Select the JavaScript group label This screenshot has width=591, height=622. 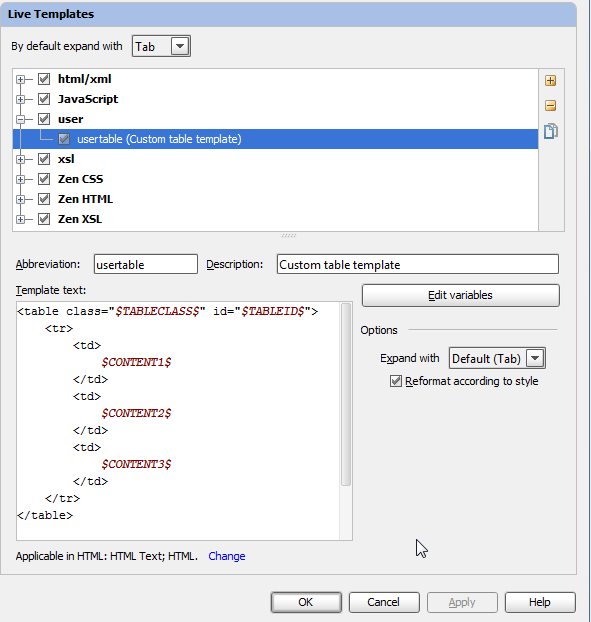[88, 99]
